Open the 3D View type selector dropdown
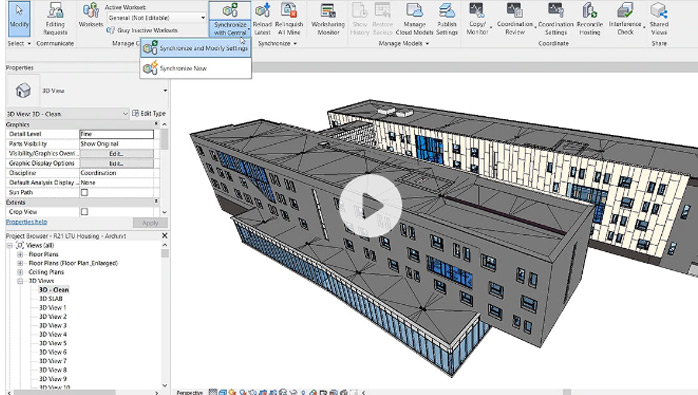Viewport: 698px width, 395px height. click(165, 90)
